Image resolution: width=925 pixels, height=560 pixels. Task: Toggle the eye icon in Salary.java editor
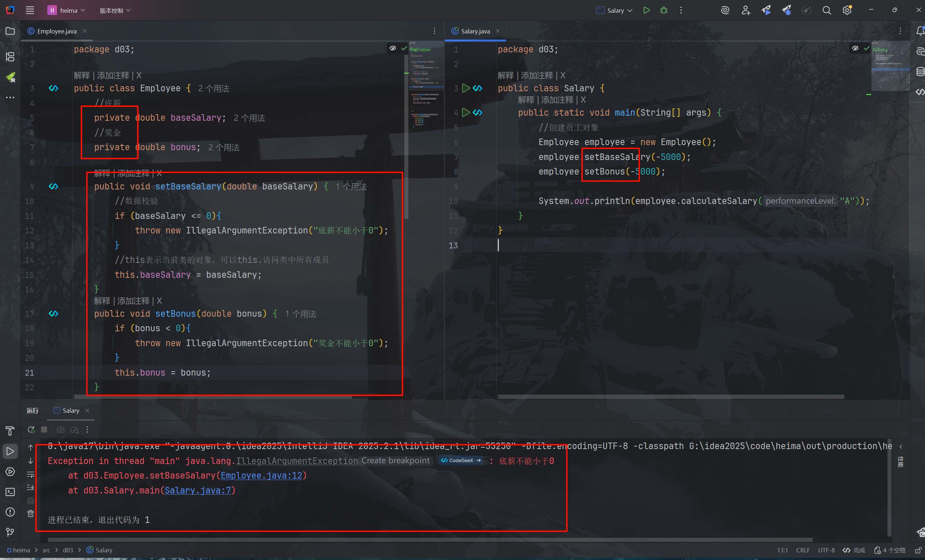pyautogui.click(x=855, y=48)
